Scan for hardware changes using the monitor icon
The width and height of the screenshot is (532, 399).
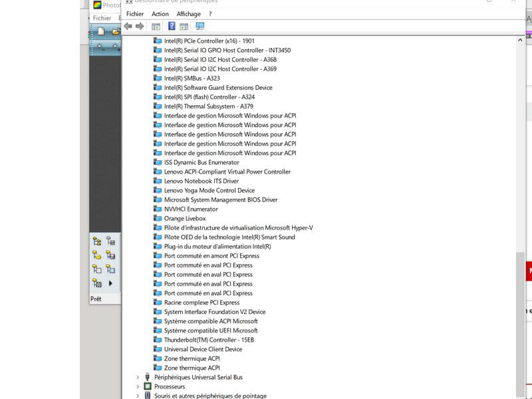point(200,26)
